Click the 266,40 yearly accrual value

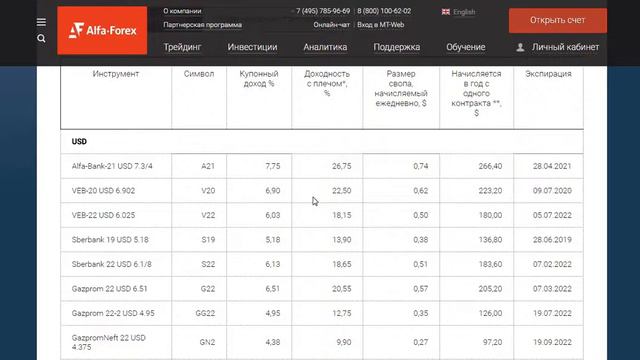490,166
